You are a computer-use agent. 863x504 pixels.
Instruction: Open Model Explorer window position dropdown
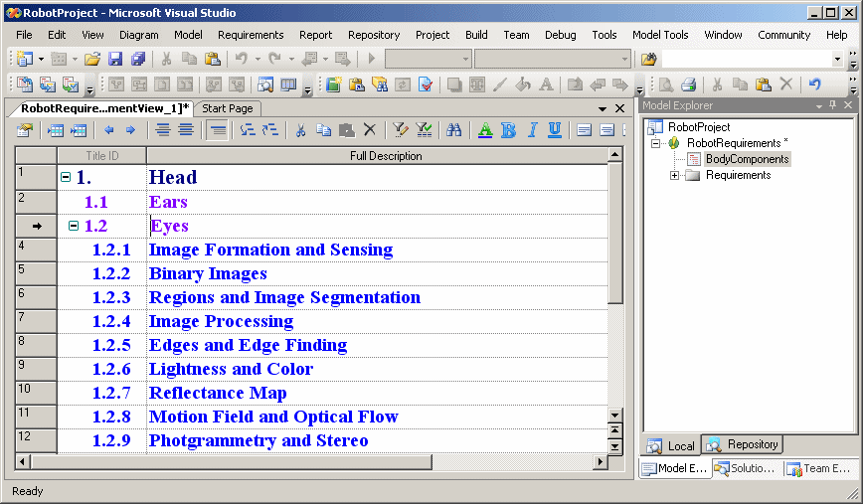(x=819, y=105)
